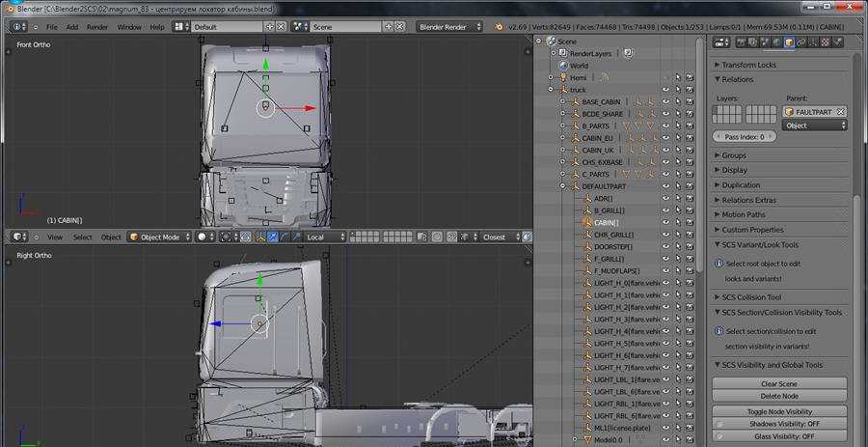Toggle selectability arrow for BASE_CABIN
The width and height of the screenshot is (868, 447).
(x=678, y=101)
